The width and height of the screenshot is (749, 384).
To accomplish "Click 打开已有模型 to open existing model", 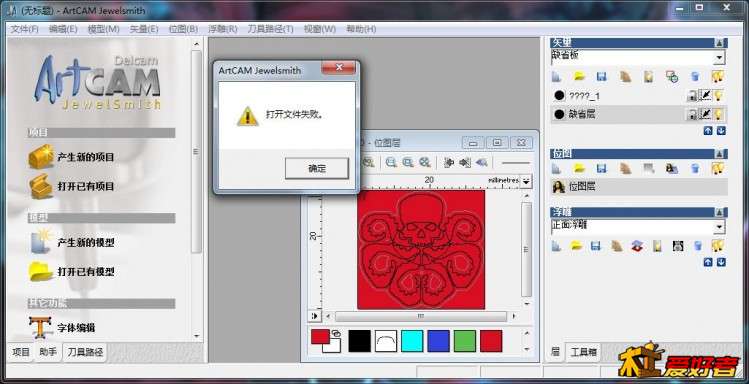I will click(72, 271).
